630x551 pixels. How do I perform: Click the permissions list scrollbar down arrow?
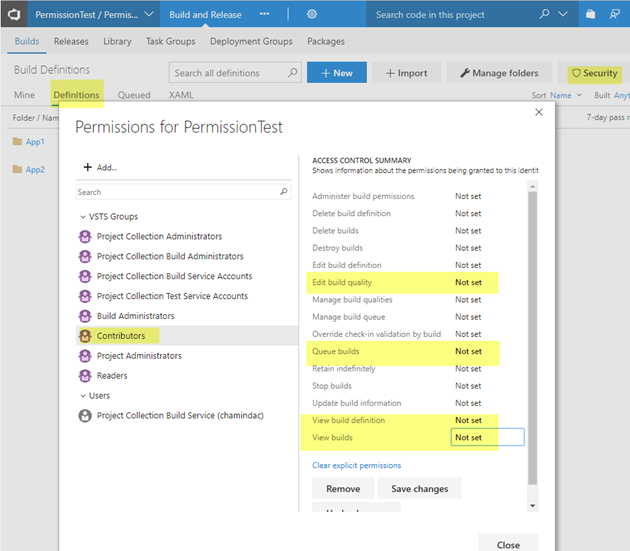pyautogui.click(x=532, y=506)
